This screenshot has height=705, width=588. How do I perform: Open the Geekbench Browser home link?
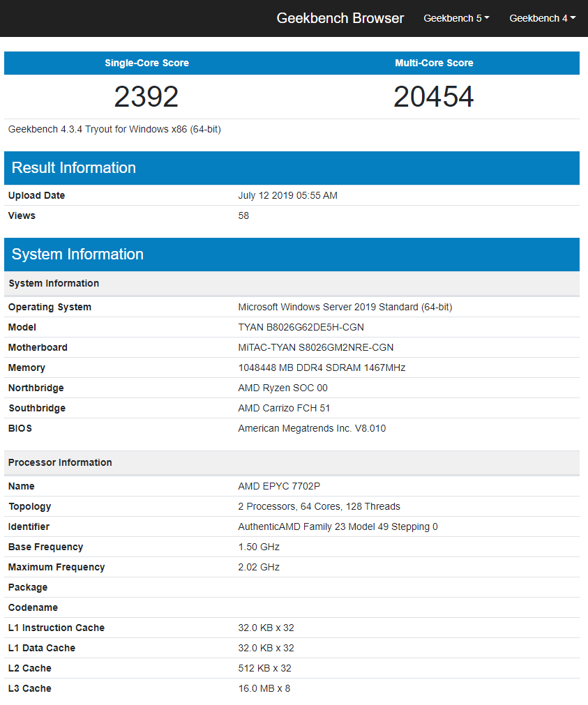pos(340,18)
